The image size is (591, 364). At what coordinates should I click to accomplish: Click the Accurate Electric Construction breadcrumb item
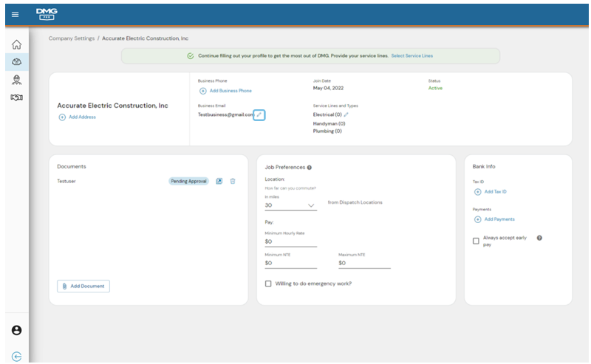tap(145, 38)
